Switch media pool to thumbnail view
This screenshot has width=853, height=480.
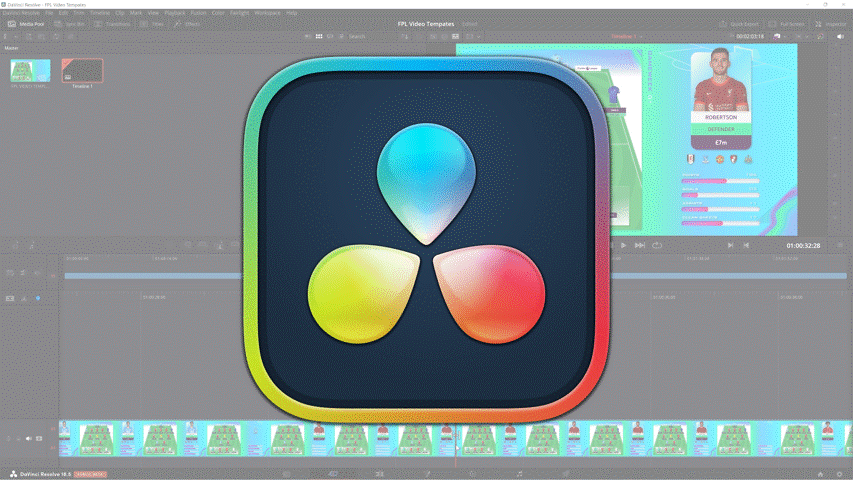(x=319, y=36)
